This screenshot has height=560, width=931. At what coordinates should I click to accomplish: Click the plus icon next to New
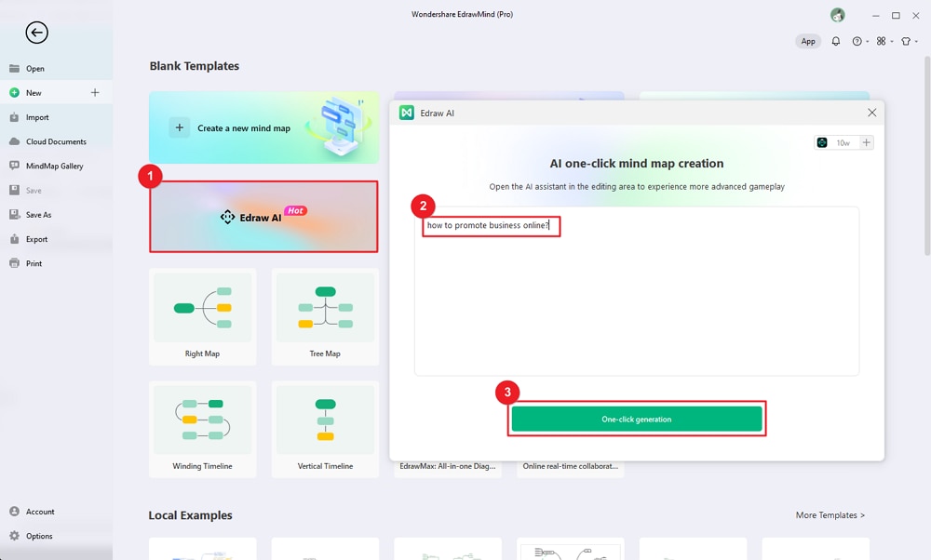pyautogui.click(x=95, y=92)
